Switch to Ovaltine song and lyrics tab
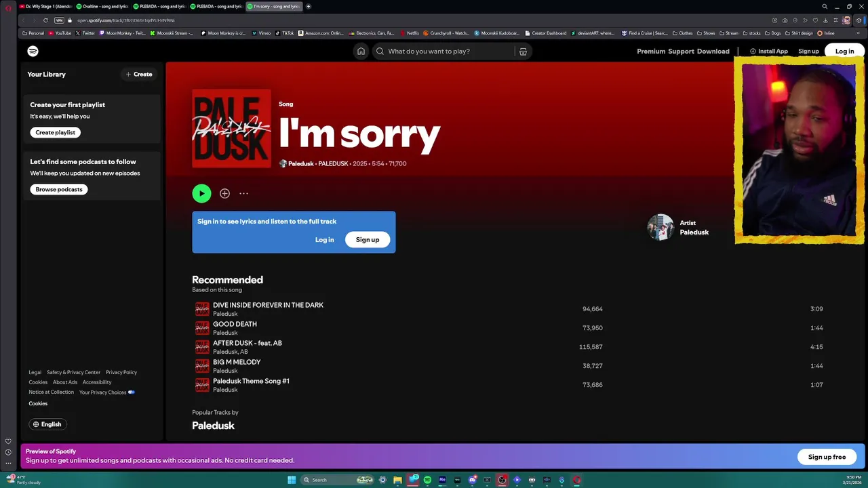 [x=102, y=6]
